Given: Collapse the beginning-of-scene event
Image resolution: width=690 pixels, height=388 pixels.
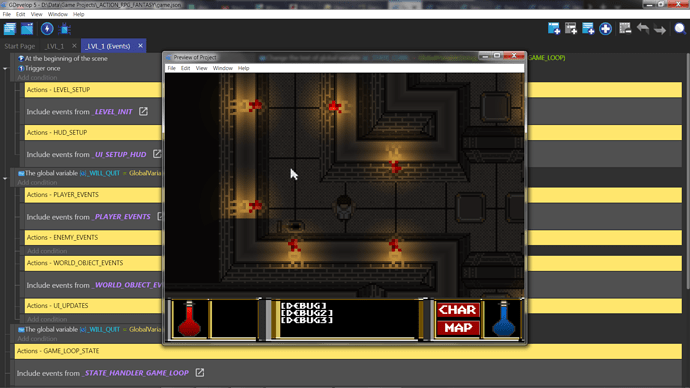Looking at the screenshot, I should (5, 69).
